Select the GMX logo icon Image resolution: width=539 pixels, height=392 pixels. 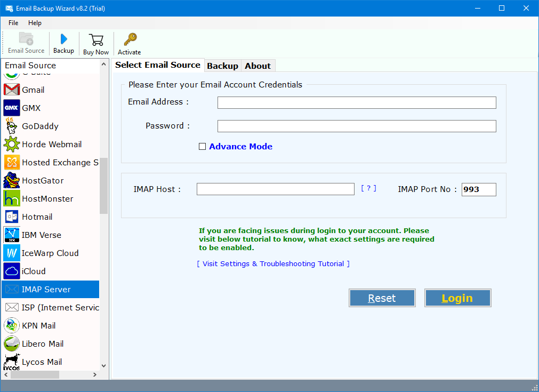click(12, 108)
